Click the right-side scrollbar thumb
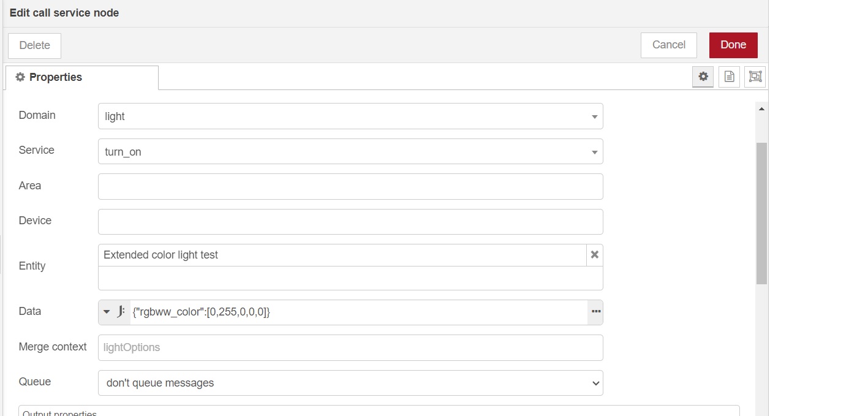 pyautogui.click(x=761, y=214)
